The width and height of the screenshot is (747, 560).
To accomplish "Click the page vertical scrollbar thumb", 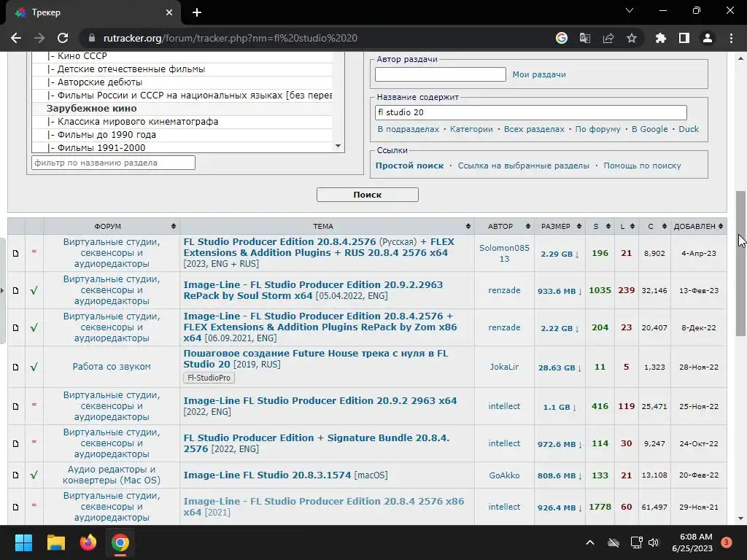I will pyautogui.click(x=740, y=264).
